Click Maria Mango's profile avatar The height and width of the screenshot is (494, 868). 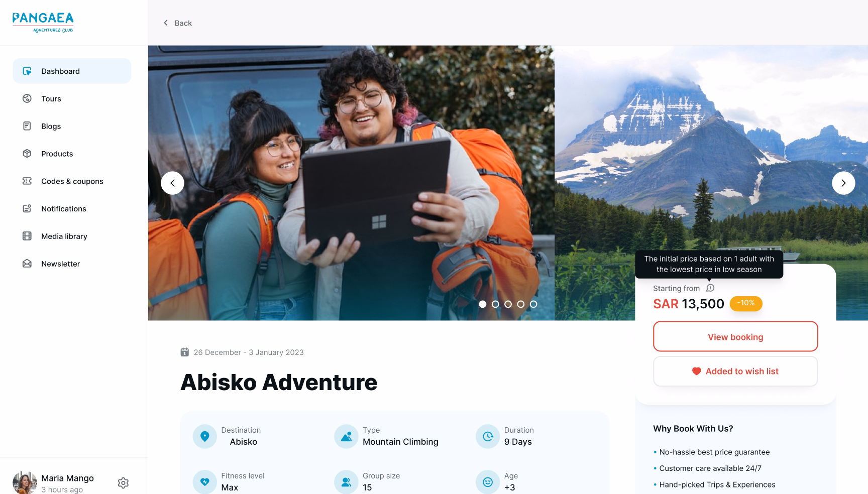(25, 483)
